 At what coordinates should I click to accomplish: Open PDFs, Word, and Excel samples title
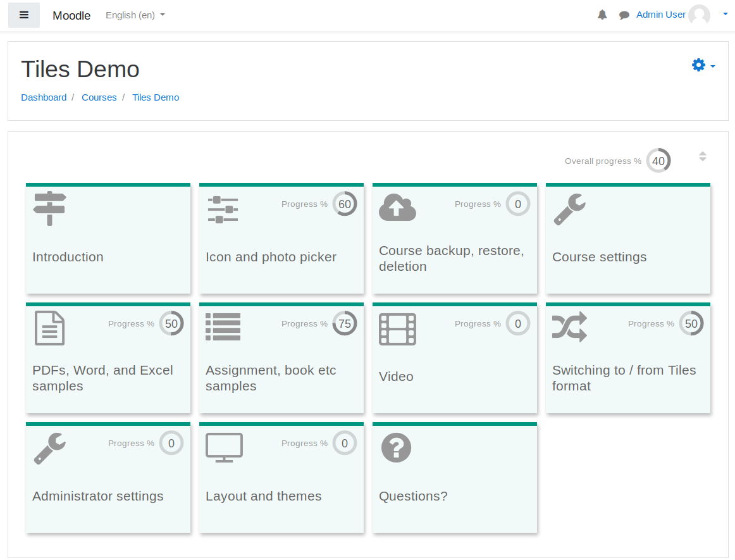click(102, 378)
